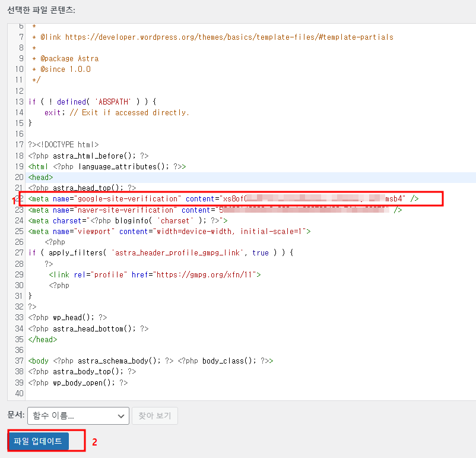This screenshot has width=476, height=458.
Task: Open the 함수 이름... dropdown
Action: click(78, 415)
